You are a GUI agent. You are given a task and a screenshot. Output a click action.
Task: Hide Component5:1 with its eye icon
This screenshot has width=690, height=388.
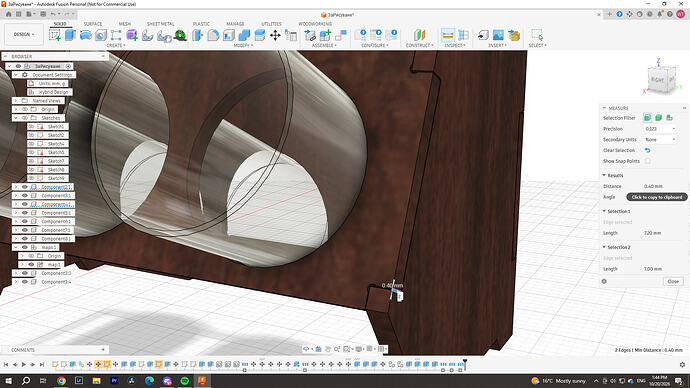click(25, 212)
